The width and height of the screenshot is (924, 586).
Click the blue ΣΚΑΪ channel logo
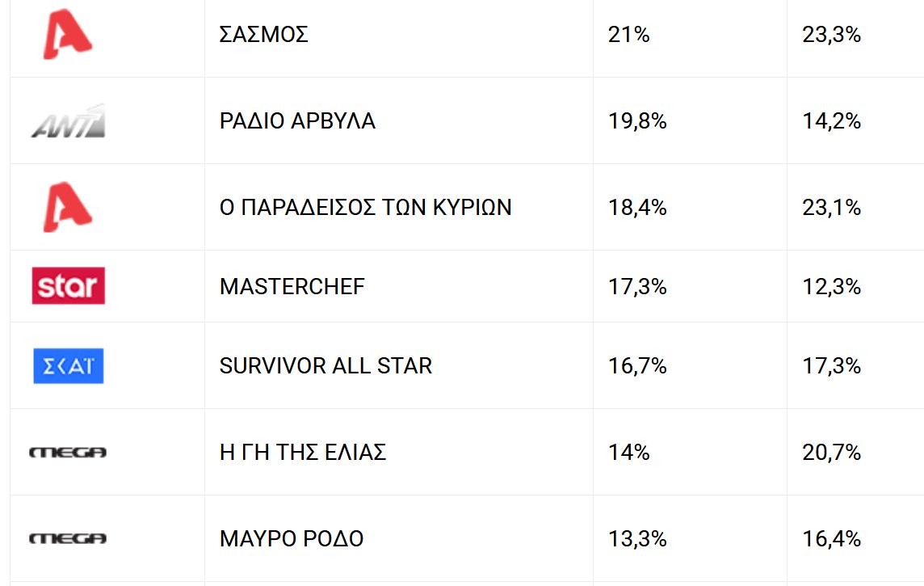pos(69,365)
